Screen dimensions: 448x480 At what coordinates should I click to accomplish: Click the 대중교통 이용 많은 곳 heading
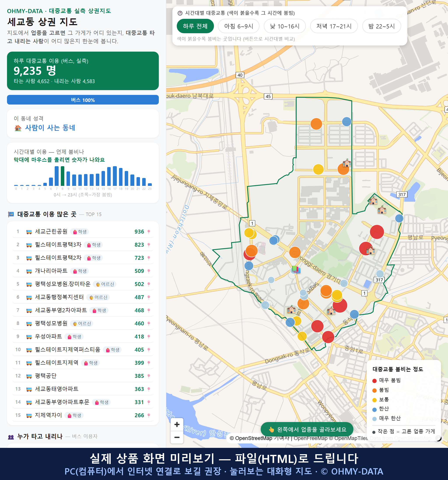point(47,214)
